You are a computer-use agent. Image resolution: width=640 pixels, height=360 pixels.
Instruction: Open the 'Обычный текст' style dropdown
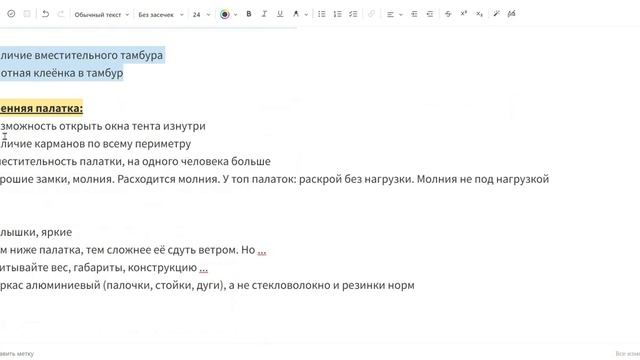pos(101,14)
